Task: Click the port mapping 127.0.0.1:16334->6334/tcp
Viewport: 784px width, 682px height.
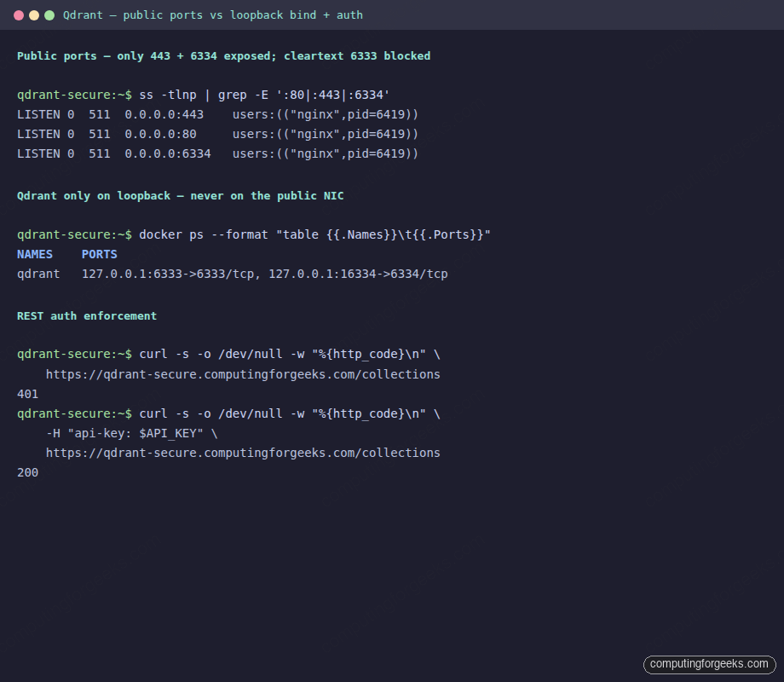Action: tap(358, 275)
